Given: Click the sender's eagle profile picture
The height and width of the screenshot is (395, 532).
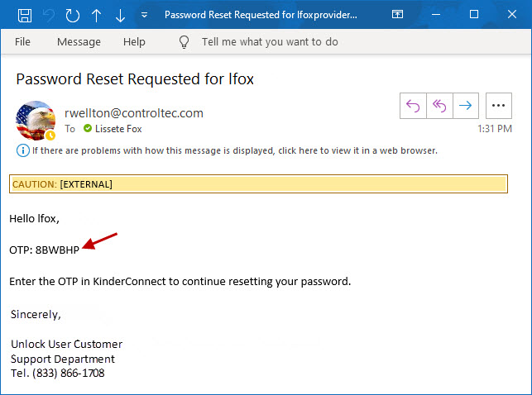Looking at the screenshot, I should coord(36,121).
